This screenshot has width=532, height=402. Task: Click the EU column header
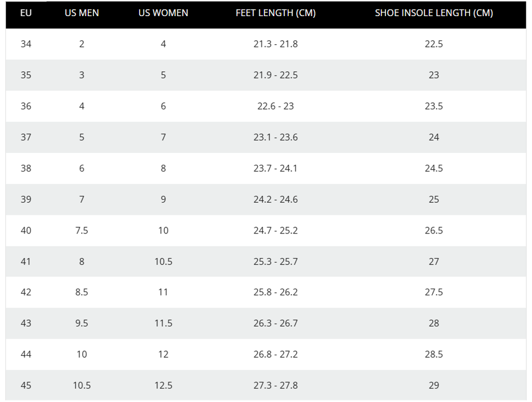pos(26,14)
